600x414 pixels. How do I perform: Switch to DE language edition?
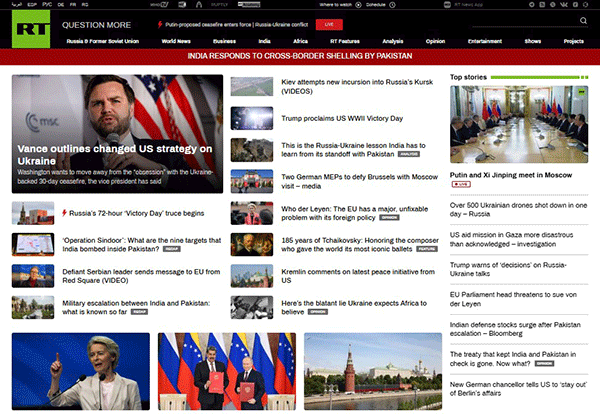coord(61,5)
